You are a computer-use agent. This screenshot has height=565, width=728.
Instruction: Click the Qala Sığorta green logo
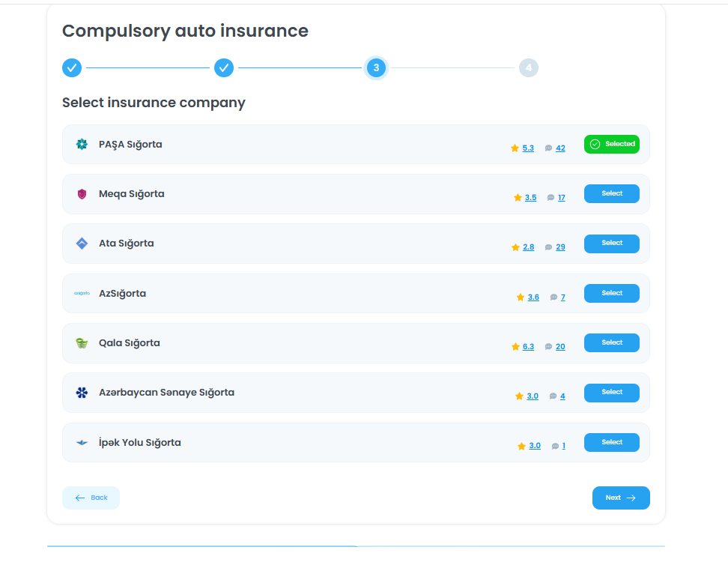[82, 343]
